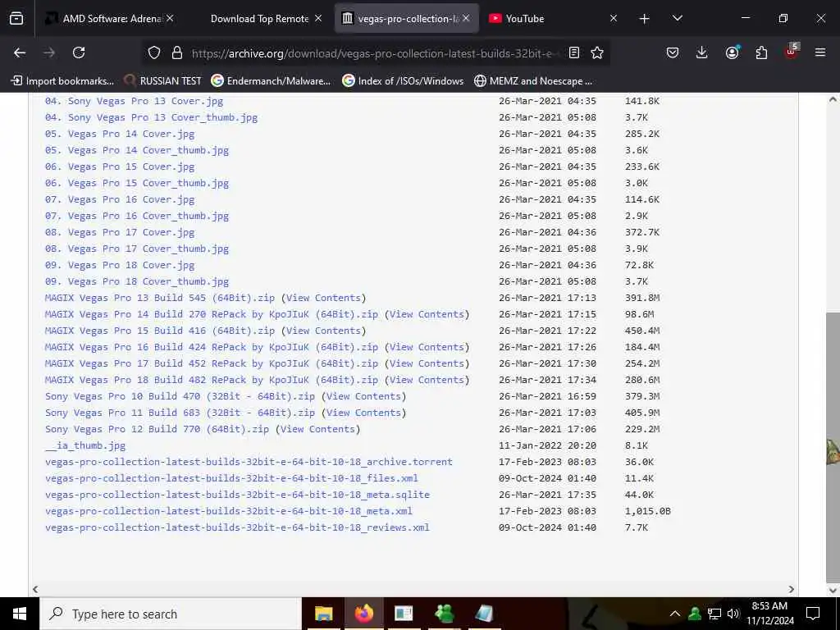Open the RUSSIAN TEST bookmark
The image size is (840, 630).
tap(163, 81)
